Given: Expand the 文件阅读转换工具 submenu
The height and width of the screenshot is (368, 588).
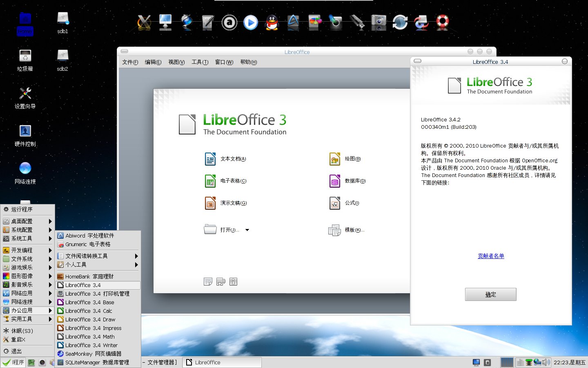Looking at the screenshot, I should click(98, 256).
